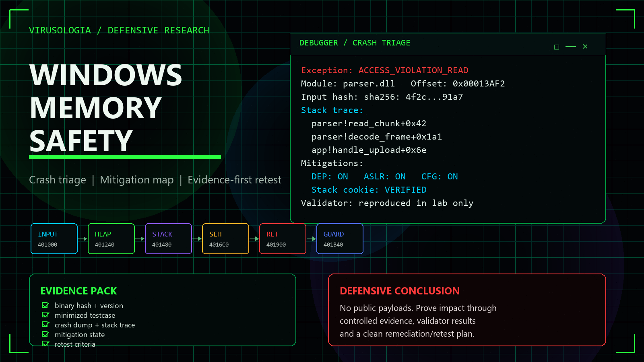644x362 pixels.
Task: Click 'DEP: ON' mitigation status
Action: (330, 177)
